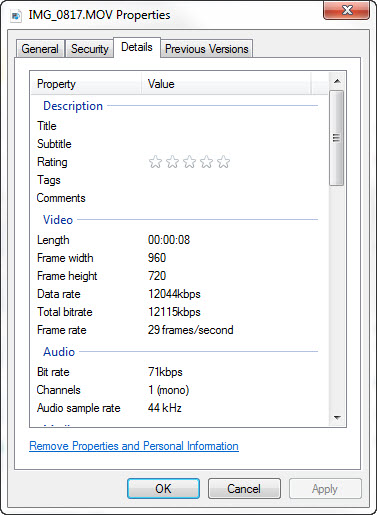This screenshot has height=515, width=377.
Task: Click the Length value 00:00:08
Action: (x=169, y=240)
